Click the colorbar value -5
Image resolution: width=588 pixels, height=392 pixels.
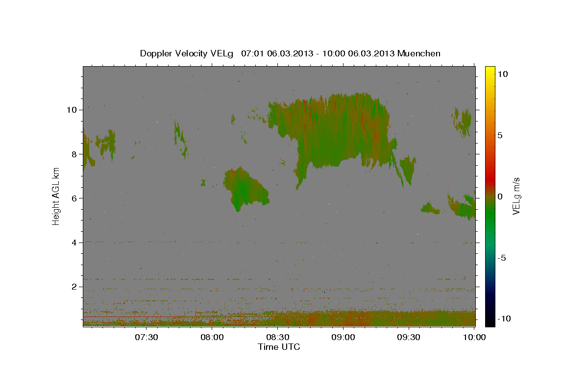503,258
